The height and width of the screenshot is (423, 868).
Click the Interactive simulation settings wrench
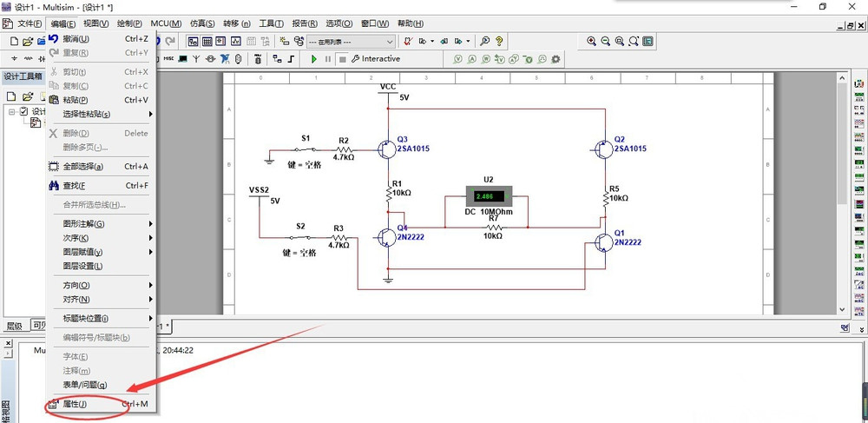point(355,59)
